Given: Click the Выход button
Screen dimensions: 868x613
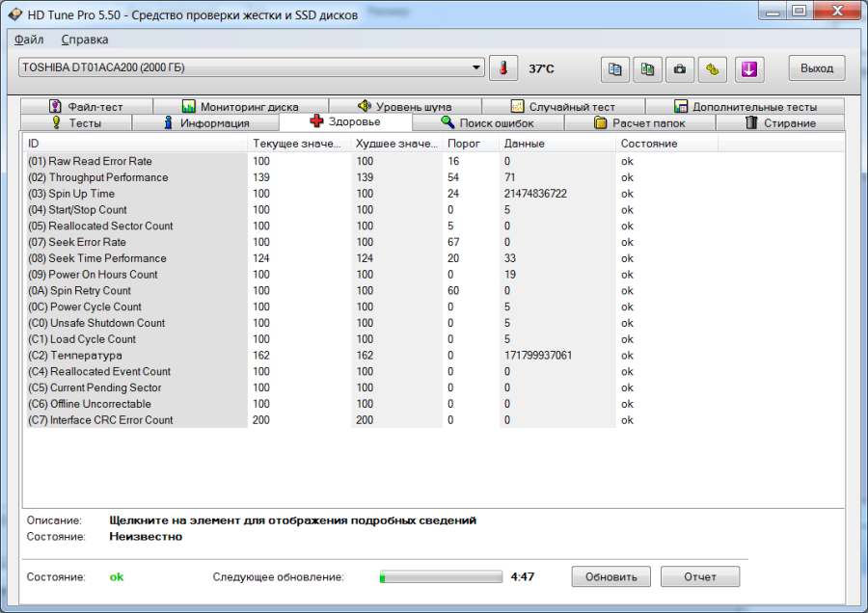Looking at the screenshot, I should pyautogui.click(x=817, y=68).
